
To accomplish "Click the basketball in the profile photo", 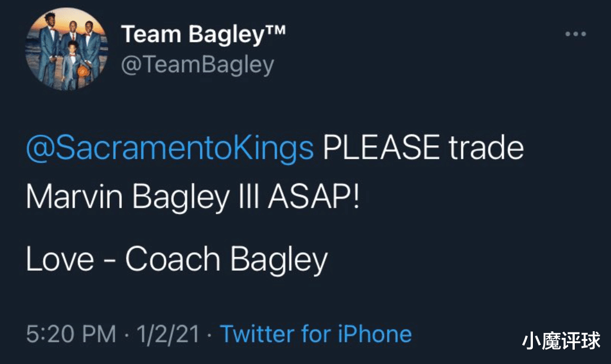I will pyautogui.click(x=84, y=72).
